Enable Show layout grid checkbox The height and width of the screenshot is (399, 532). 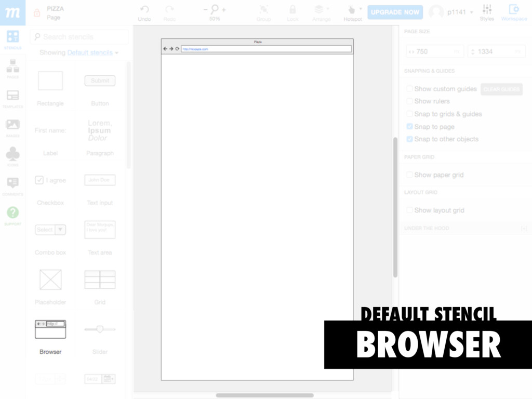(409, 210)
